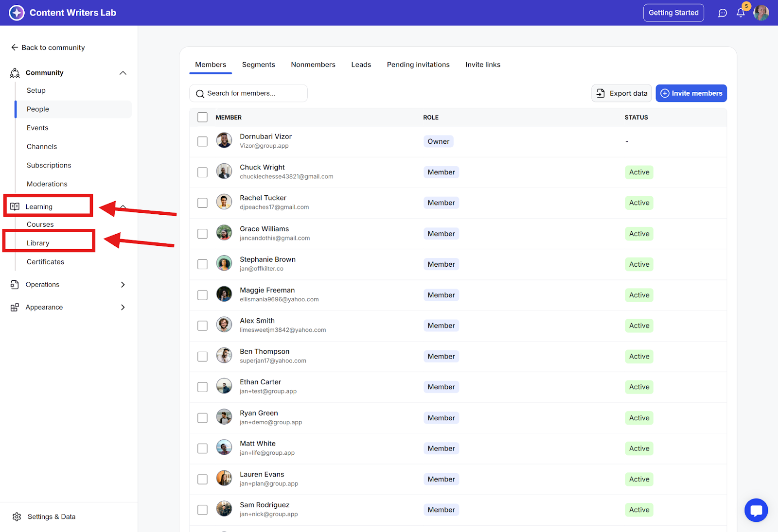Image resolution: width=778 pixels, height=532 pixels.
Task: Open the live chat support widget
Action: [x=756, y=510]
